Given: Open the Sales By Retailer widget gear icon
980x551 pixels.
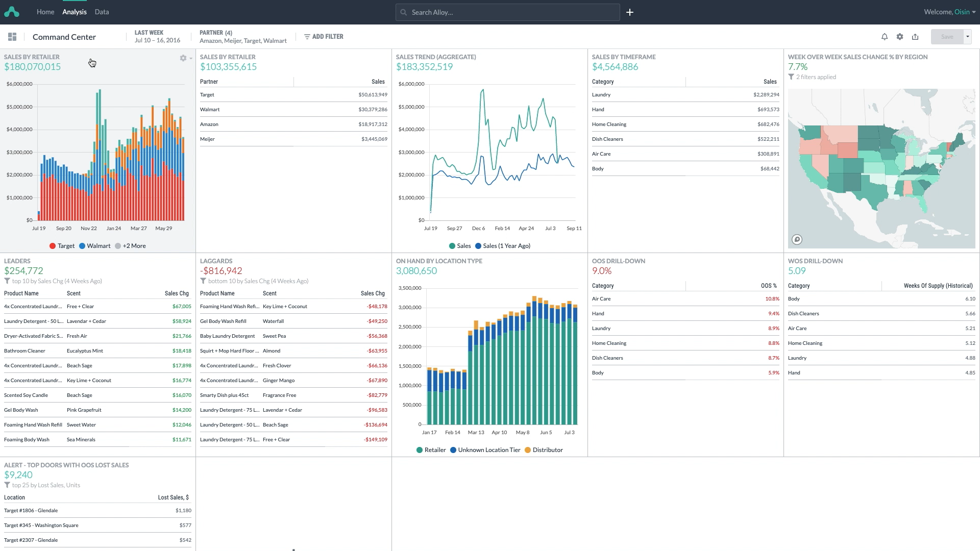Looking at the screenshot, I should click(x=182, y=58).
